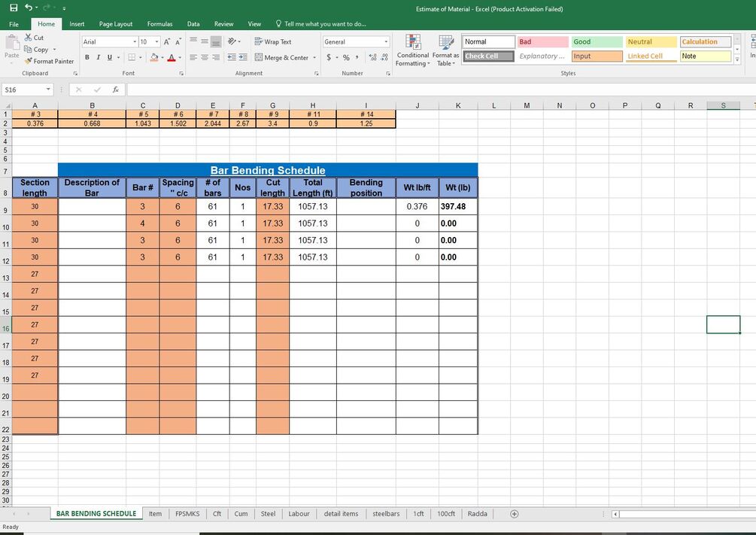Copy the selected cells
The width and height of the screenshot is (756, 535).
click(36, 49)
